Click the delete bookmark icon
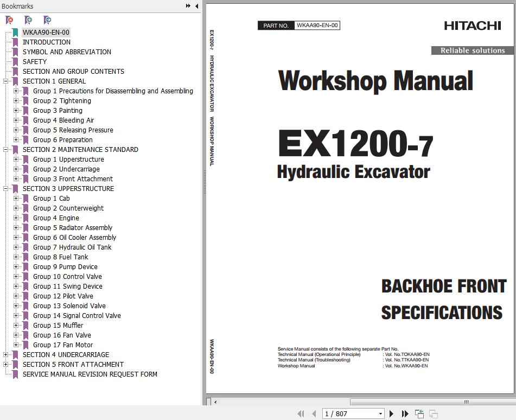Image resolution: width=516 pixels, height=420 pixels. pyautogui.click(x=10, y=21)
